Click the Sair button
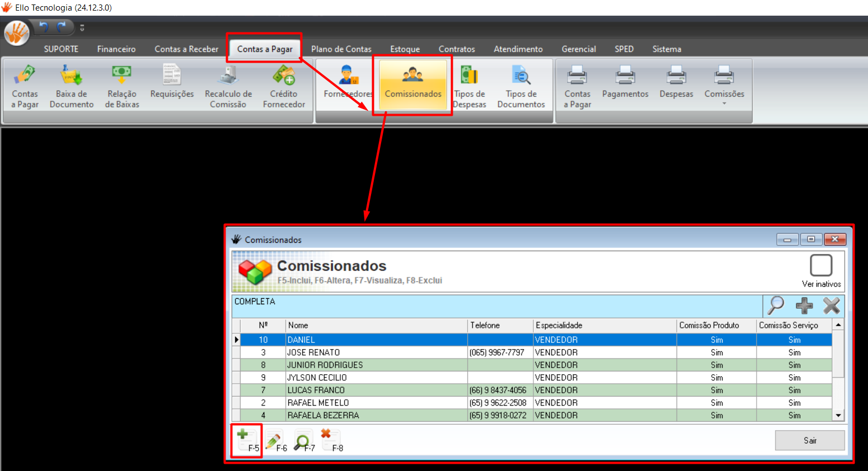The image size is (868, 471). pos(810,440)
